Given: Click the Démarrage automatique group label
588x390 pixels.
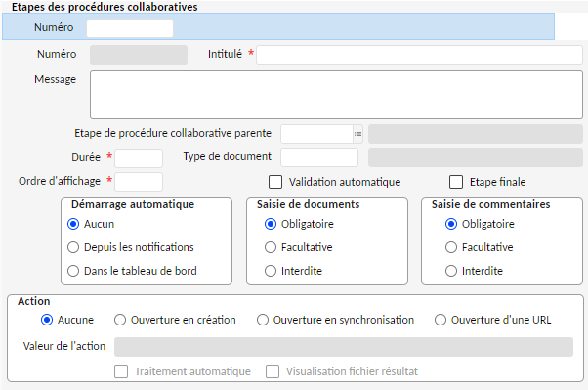Looking at the screenshot, I should point(133,204).
